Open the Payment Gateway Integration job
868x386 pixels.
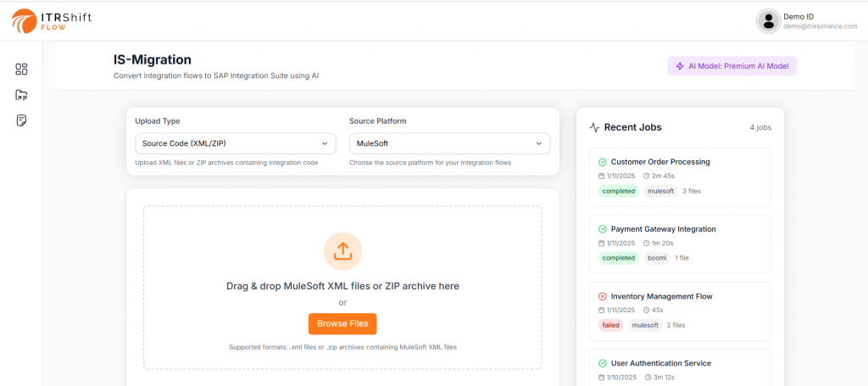click(663, 229)
